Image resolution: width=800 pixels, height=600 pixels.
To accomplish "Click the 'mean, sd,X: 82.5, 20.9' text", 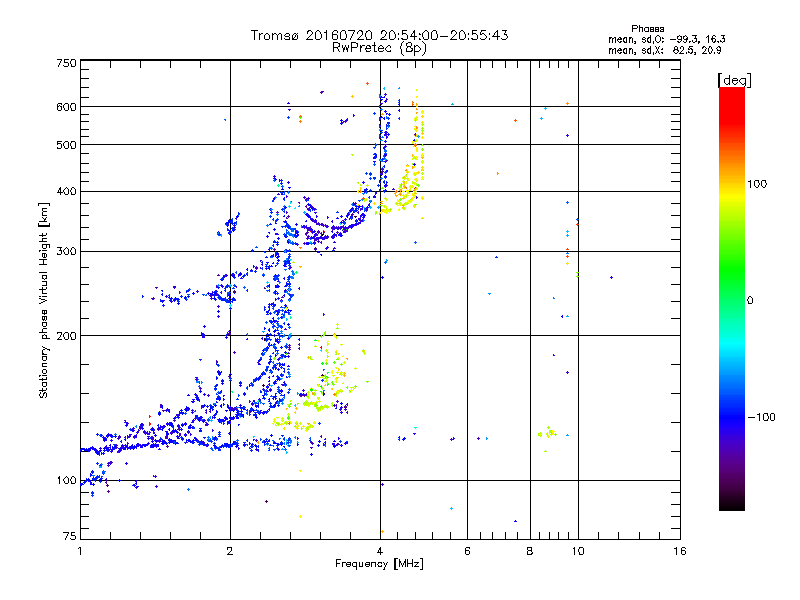I will coord(665,50).
